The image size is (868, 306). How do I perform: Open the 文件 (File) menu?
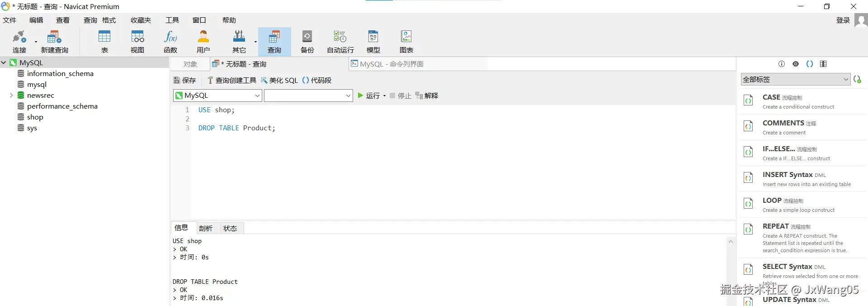pyautogui.click(x=9, y=20)
